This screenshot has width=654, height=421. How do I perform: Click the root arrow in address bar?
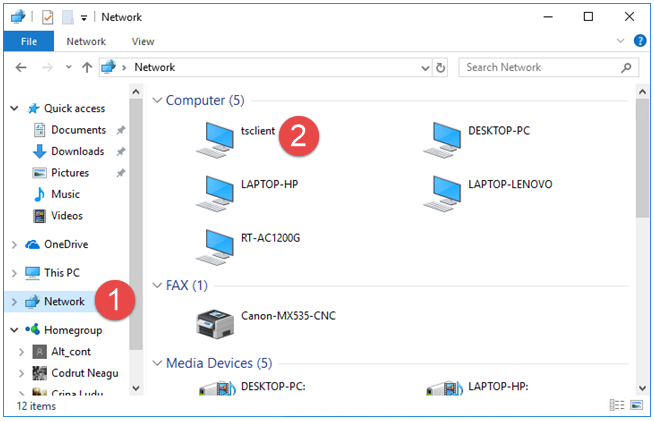click(123, 68)
